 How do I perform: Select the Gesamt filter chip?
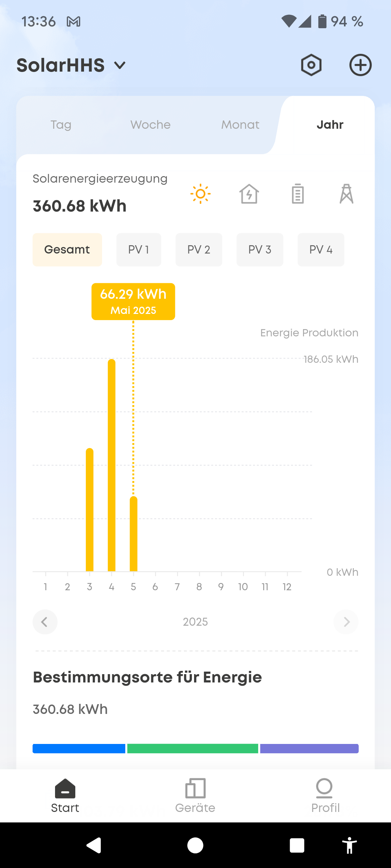67,250
